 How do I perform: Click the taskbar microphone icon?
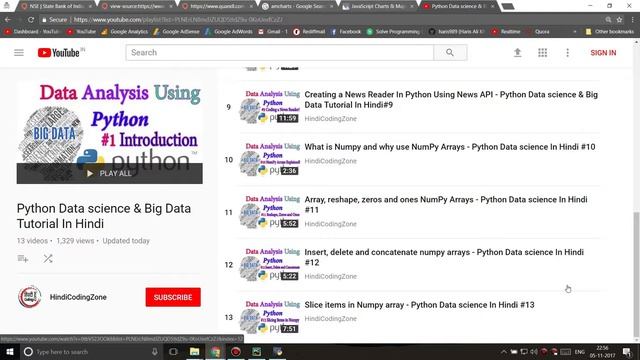point(155,351)
